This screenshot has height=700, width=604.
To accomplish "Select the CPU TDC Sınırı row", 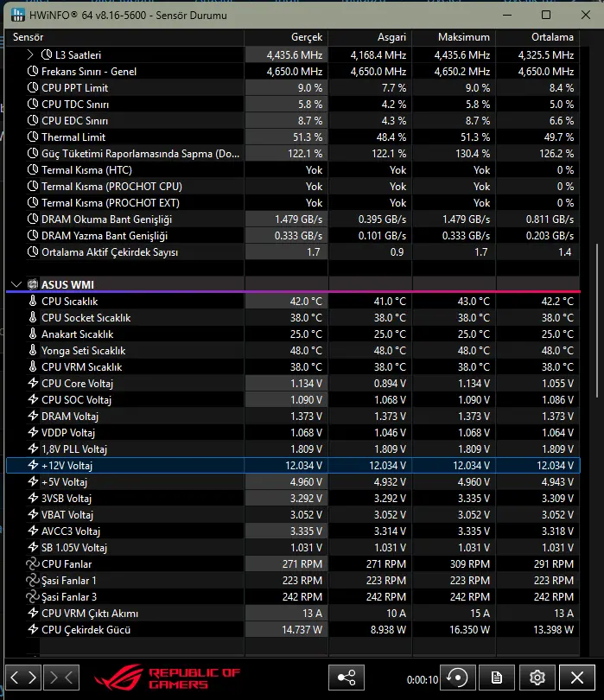I will tap(293, 104).
